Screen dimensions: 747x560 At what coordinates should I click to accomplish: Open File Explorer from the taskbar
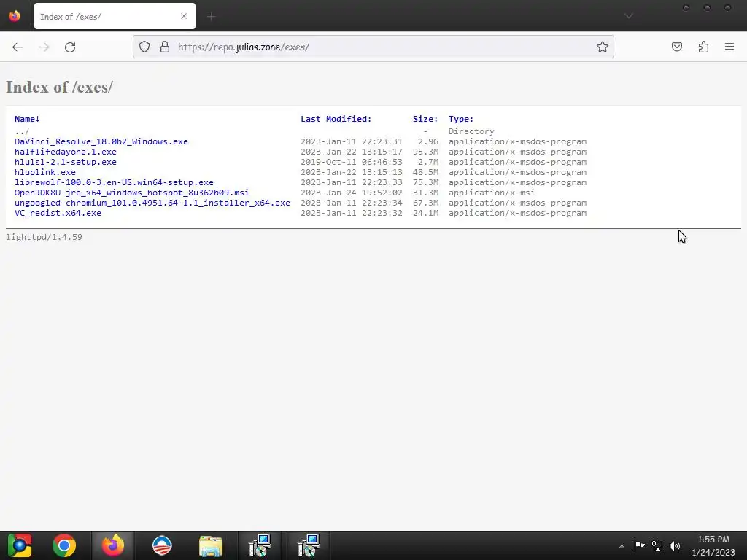(211, 545)
